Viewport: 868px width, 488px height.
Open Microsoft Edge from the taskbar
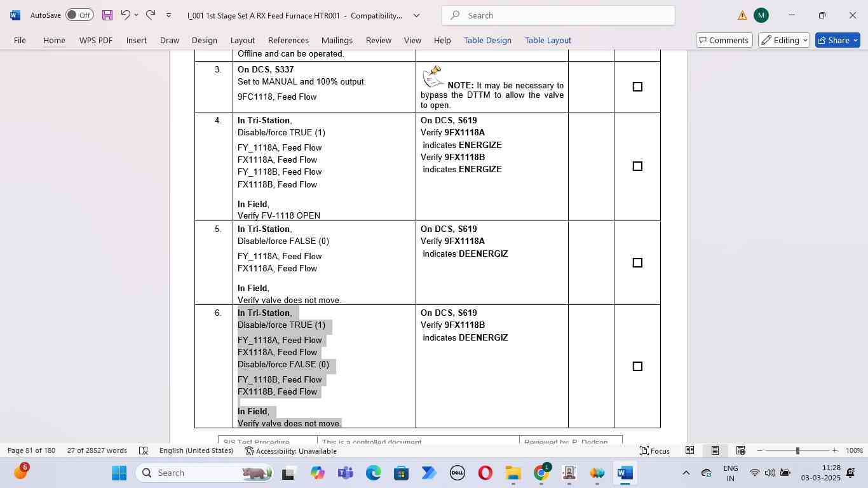374,473
